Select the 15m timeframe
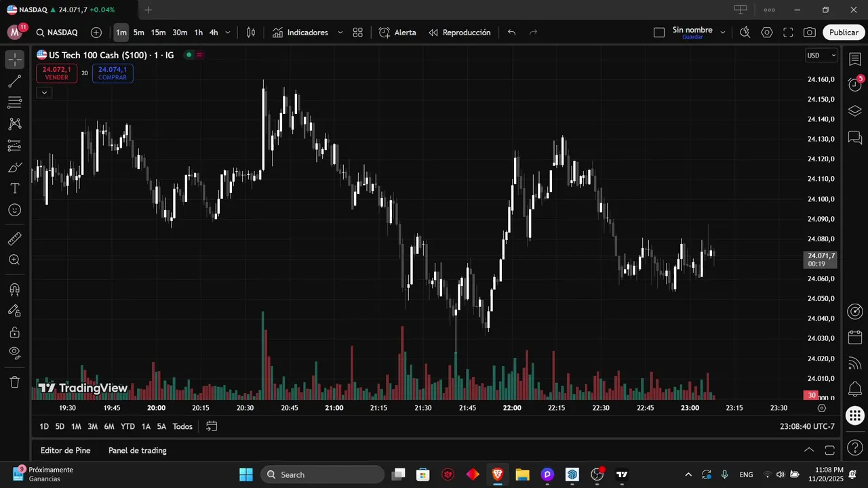This screenshot has height=488, width=868. point(158,33)
